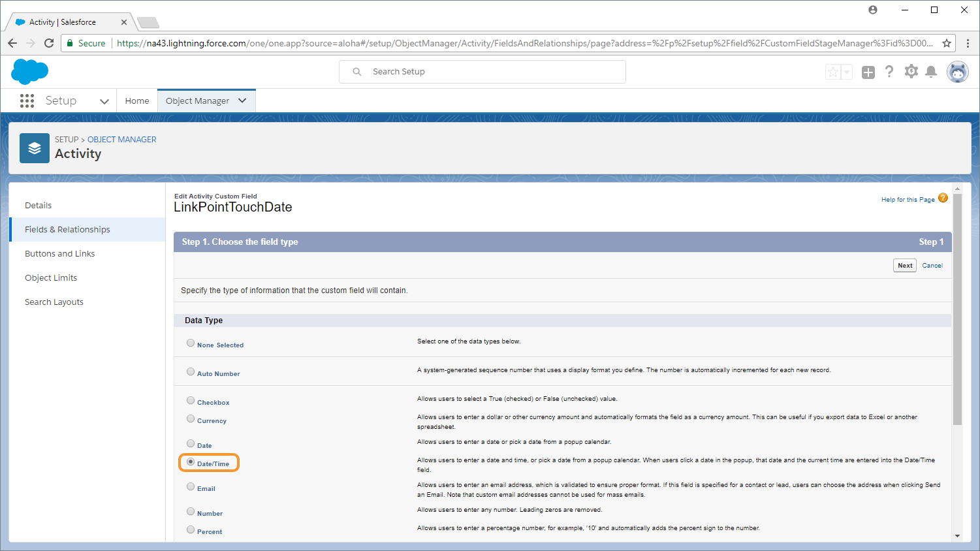Select the Email data type

click(191, 486)
